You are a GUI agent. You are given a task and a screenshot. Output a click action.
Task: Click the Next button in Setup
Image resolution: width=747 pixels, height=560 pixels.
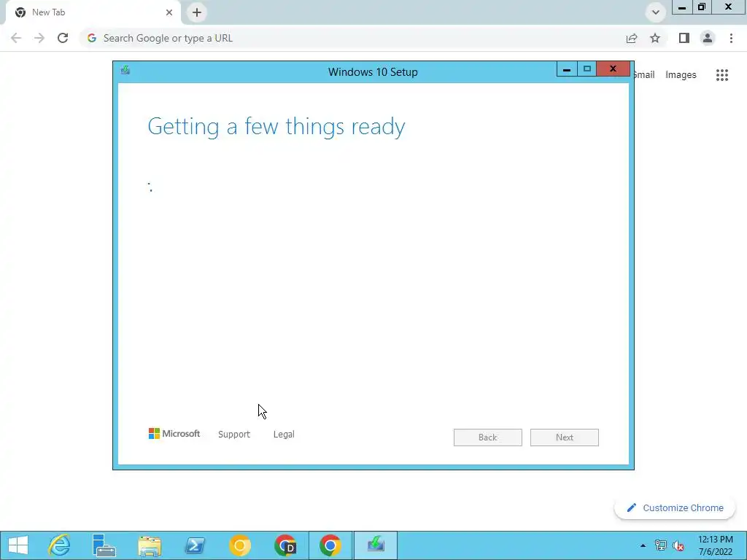click(565, 437)
